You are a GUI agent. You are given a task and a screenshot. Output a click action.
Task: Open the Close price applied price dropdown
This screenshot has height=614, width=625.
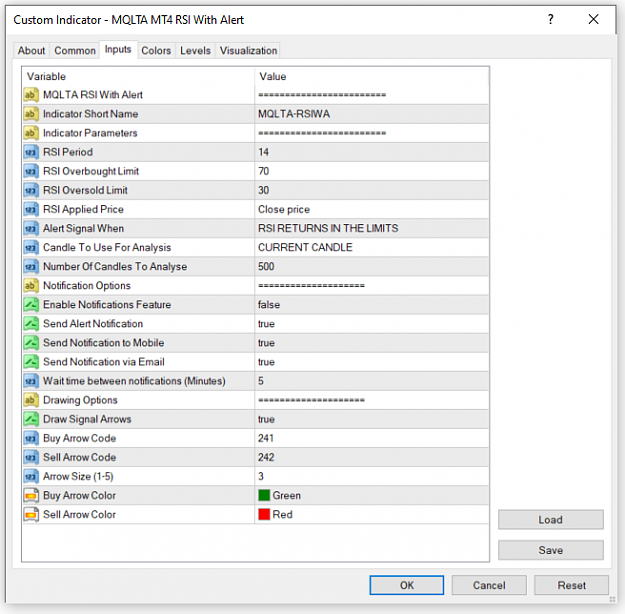coord(371,210)
